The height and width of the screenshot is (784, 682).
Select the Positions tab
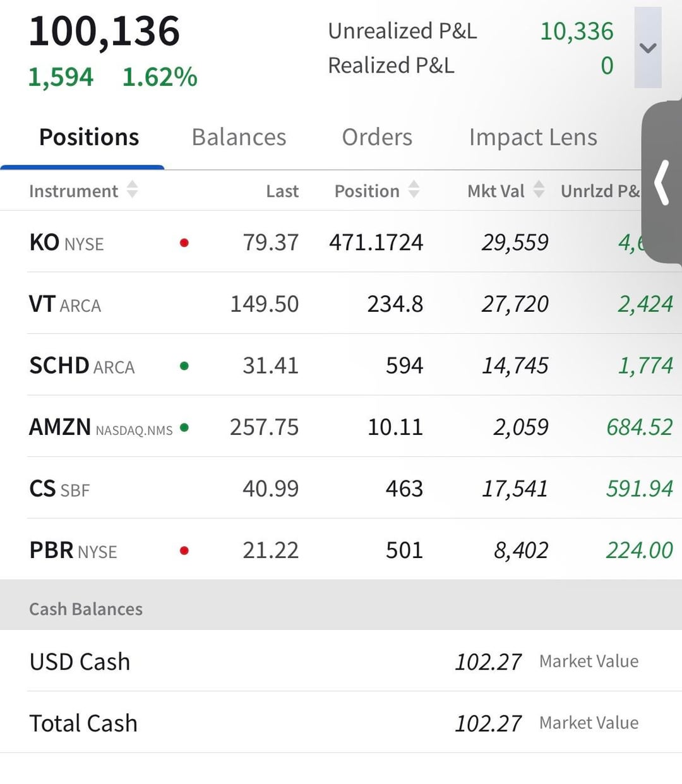(89, 138)
